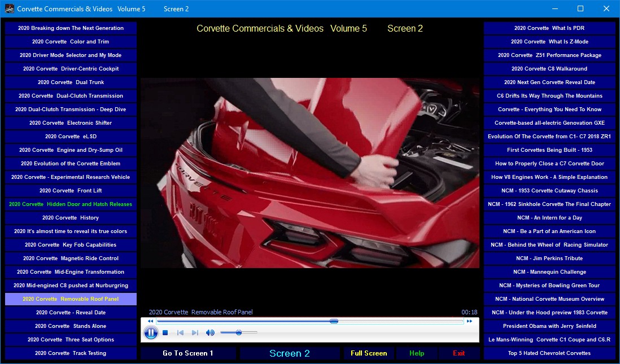Pause the playing video
The image size is (620, 364).
151,333
